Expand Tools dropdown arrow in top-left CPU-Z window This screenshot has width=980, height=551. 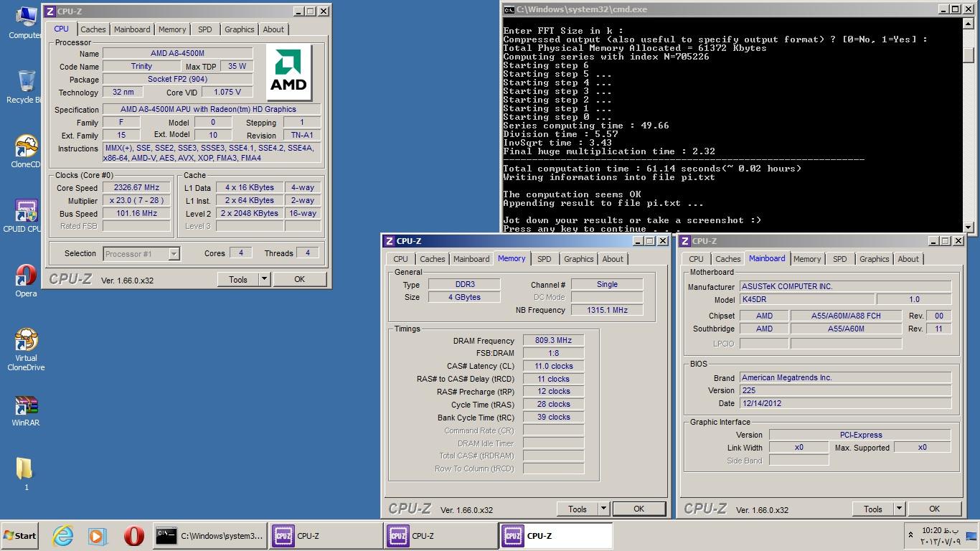[x=263, y=280]
